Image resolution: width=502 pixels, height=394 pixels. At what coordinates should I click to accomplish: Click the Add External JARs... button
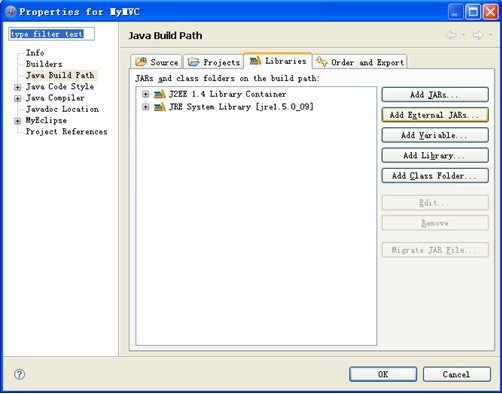point(435,115)
